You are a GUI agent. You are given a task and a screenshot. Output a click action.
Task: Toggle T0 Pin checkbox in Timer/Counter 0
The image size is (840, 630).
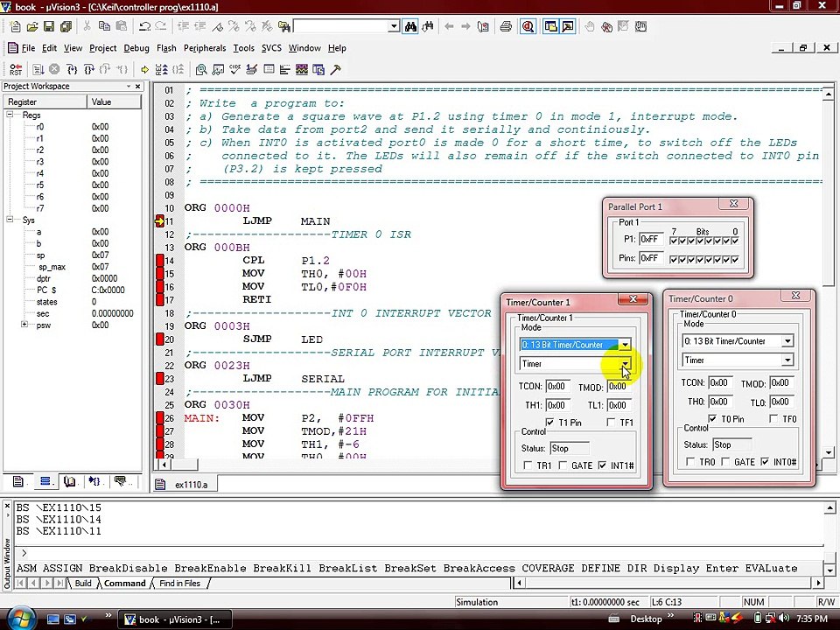pyautogui.click(x=712, y=419)
